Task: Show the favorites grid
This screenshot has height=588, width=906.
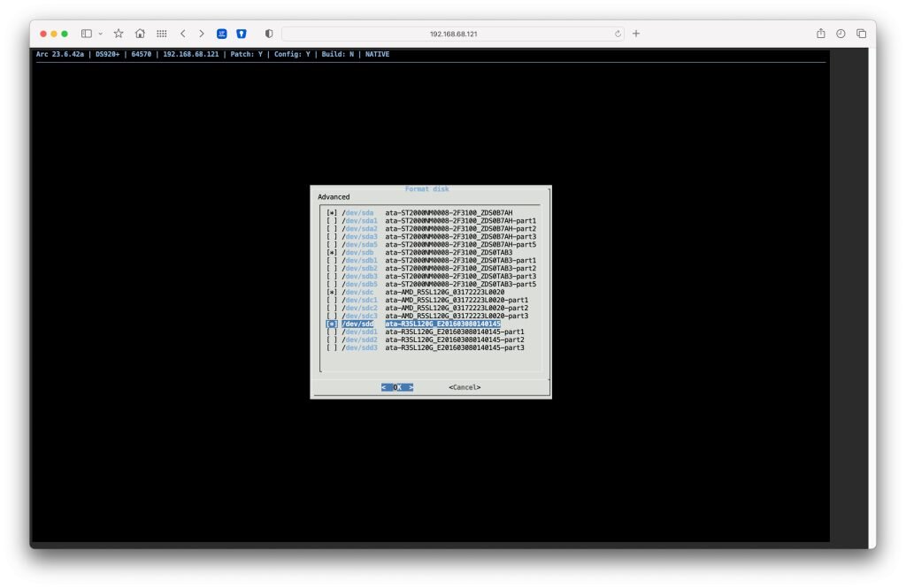Action: (162, 34)
